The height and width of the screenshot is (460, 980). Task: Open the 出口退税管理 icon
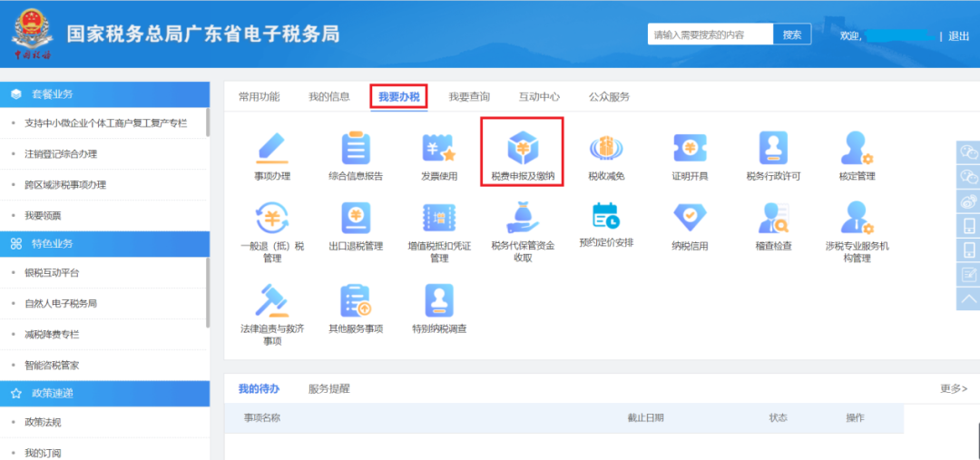point(356,218)
